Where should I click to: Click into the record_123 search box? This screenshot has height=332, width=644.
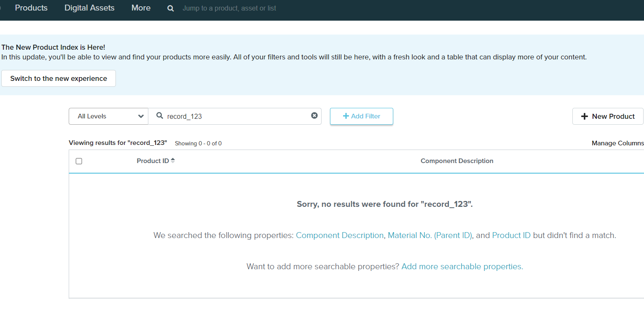pyautogui.click(x=236, y=116)
